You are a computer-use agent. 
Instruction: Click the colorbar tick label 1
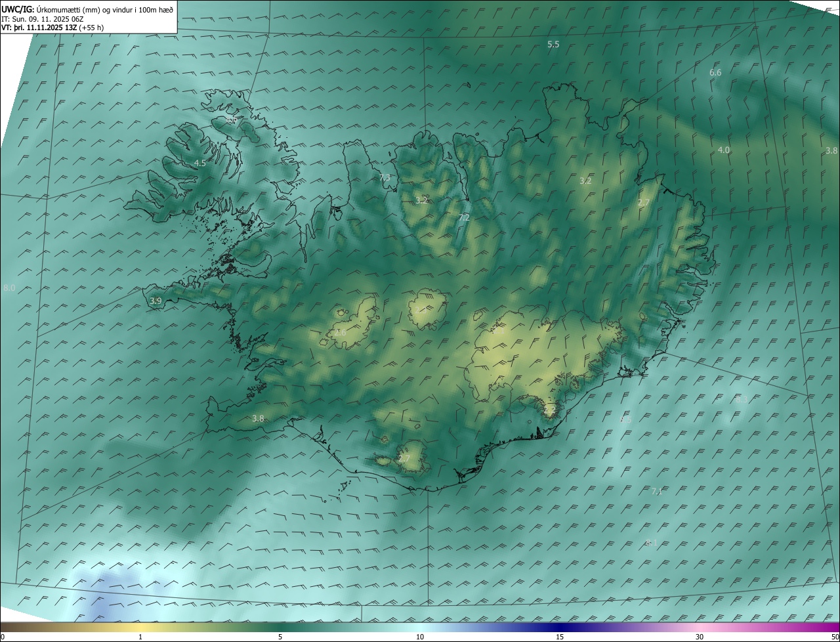(x=140, y=637)
